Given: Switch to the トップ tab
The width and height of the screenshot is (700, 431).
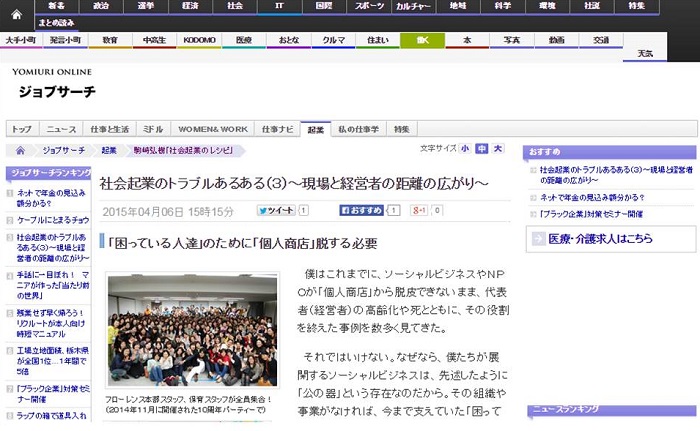Looking at the screenshot, I should point(22,130).
